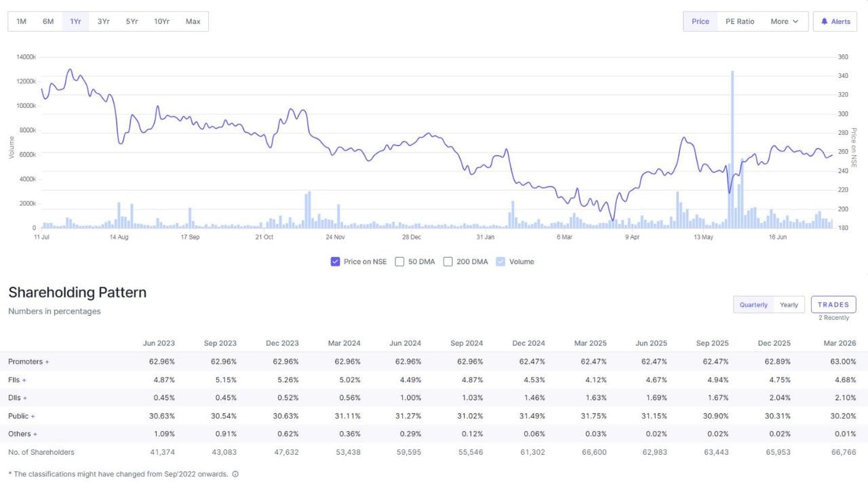The height and width of the screenshot is (488, 868).
Task: Enable the 200 DMA checkbox
Action: click(448, 262)
